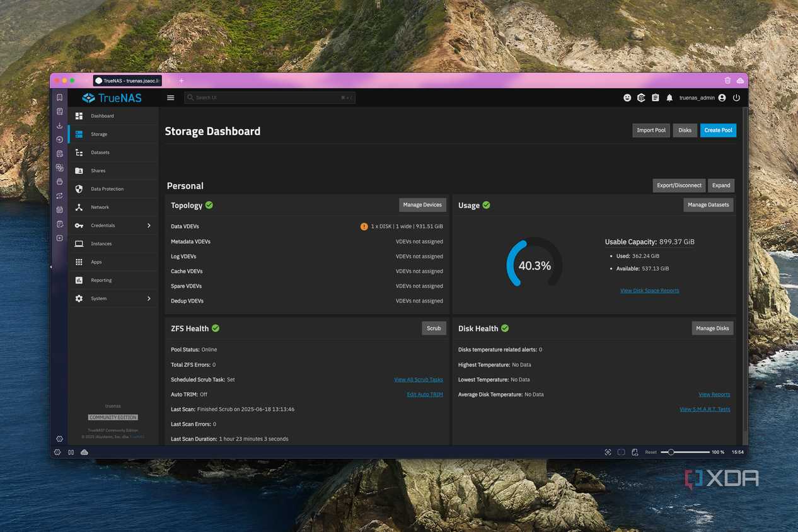Expand the Credentials submenu
The width and height of the screenshot is (798, 532).
[x=149, y=226]
